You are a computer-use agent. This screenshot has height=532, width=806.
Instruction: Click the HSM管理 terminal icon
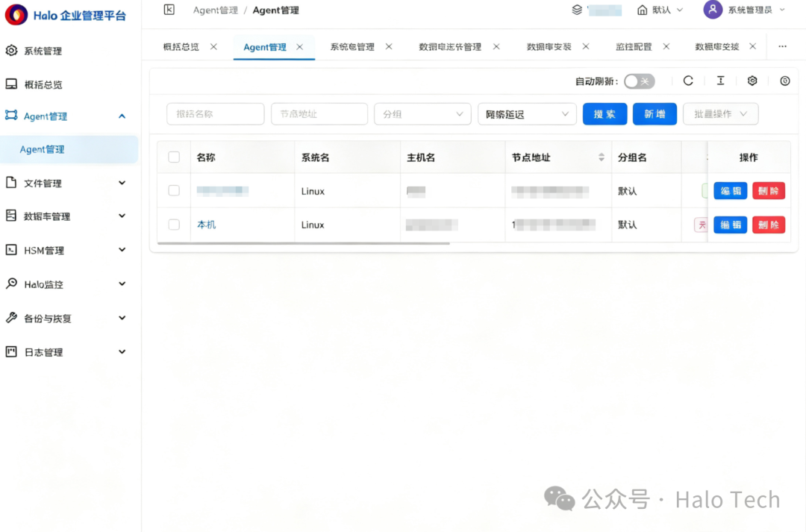pyautogui.click(x=11, y=250)
